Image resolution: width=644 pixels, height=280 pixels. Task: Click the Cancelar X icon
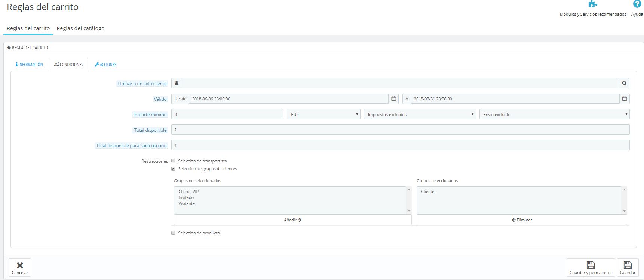coord(20,265)
